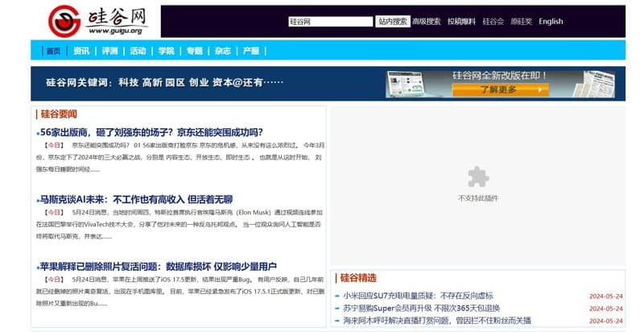Focus the 硅谷网 search input field
The height and width of the screenshot is (332, 644).
click(x=331, y=22)
